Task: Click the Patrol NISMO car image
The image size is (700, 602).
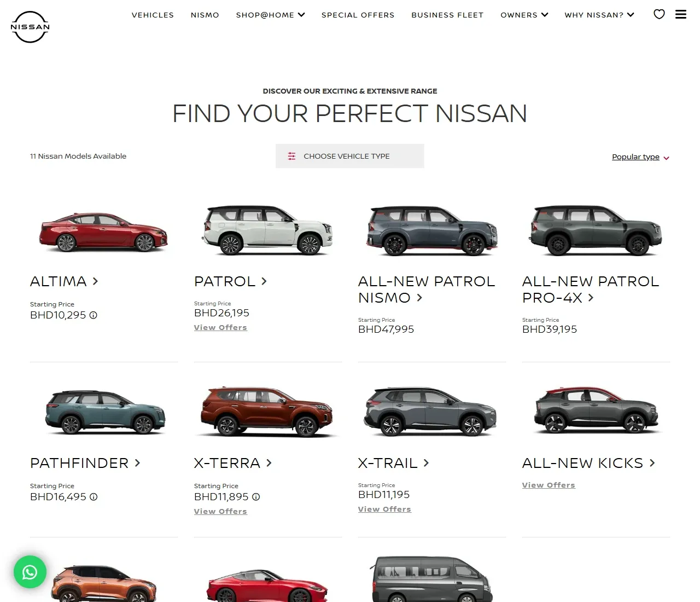Action: 432,230
